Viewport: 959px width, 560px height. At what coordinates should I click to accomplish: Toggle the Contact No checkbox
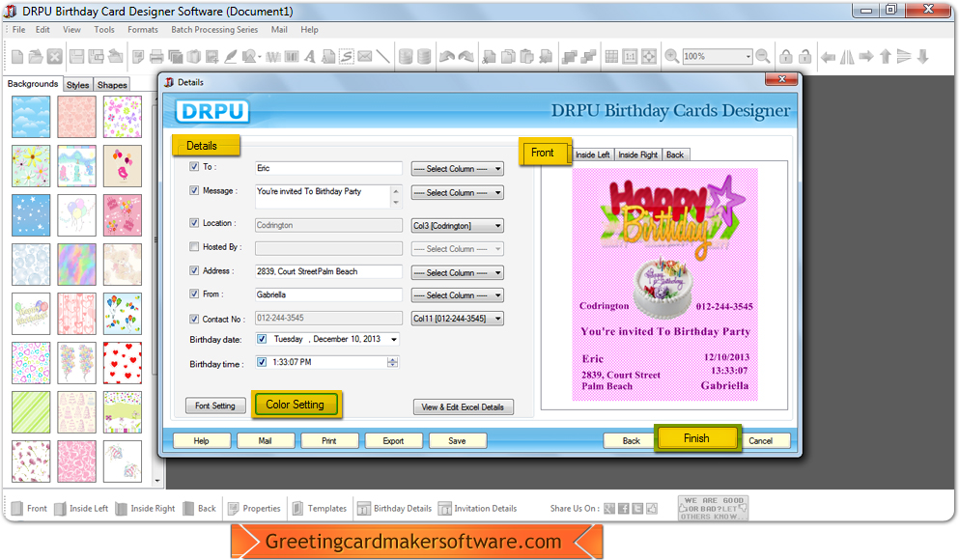194,319
